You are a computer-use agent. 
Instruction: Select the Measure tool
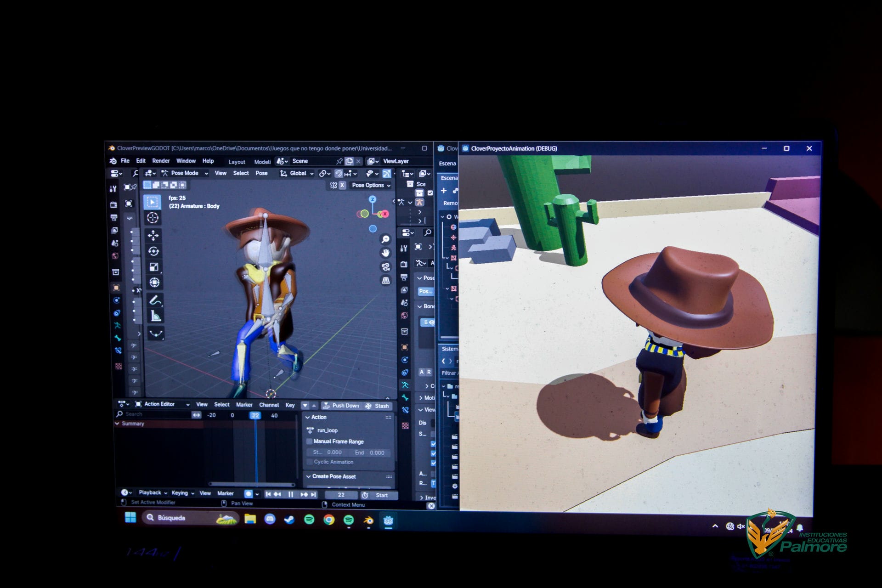pyautogui.click(x=155, y=316)
